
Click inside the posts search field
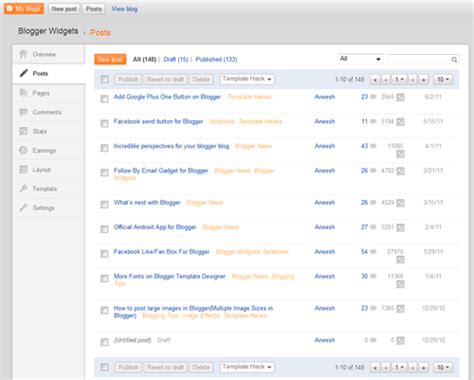click(x=419, y=60)
